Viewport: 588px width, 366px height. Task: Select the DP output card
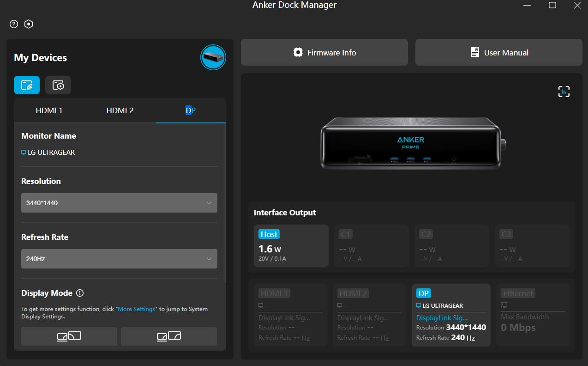tap(451, 315)
